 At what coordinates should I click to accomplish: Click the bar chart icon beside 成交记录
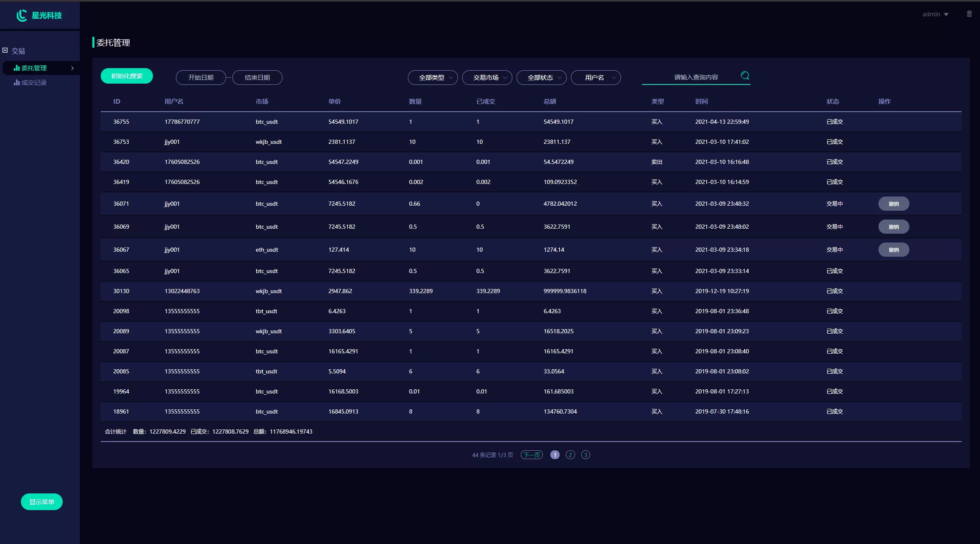(x=17, y=82)
